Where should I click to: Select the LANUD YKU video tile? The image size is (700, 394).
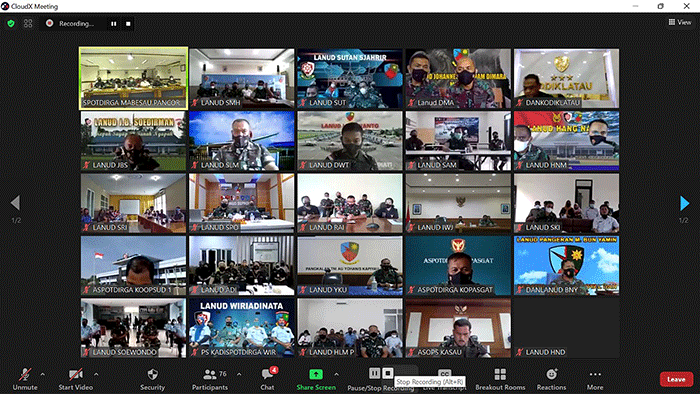[x=350, y=265]
